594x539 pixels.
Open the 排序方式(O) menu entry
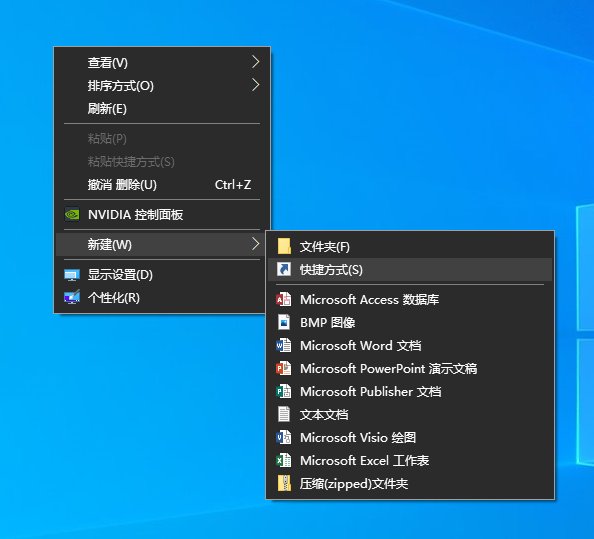163,86
